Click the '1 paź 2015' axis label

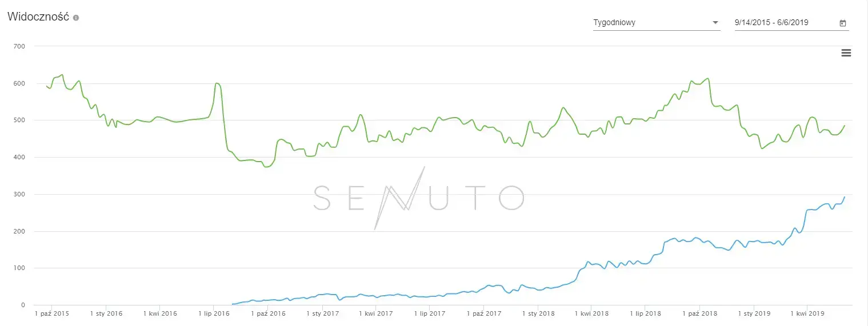click(x=52, y=313)
